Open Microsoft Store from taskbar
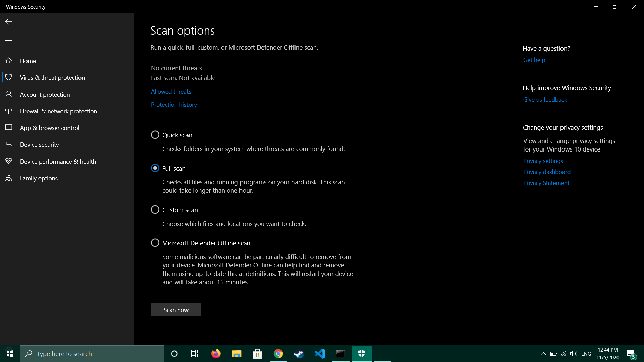The image size is (644, 362). [258, 354]
